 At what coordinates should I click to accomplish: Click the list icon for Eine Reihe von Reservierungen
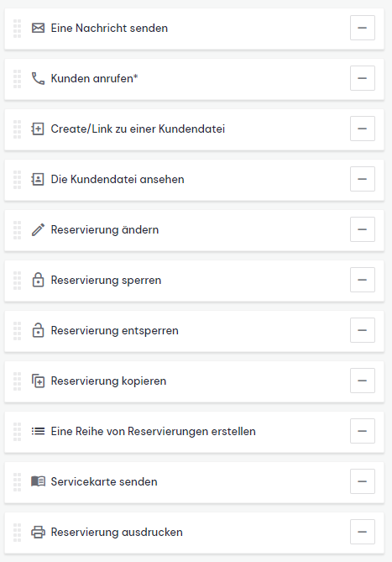[38, 431]
